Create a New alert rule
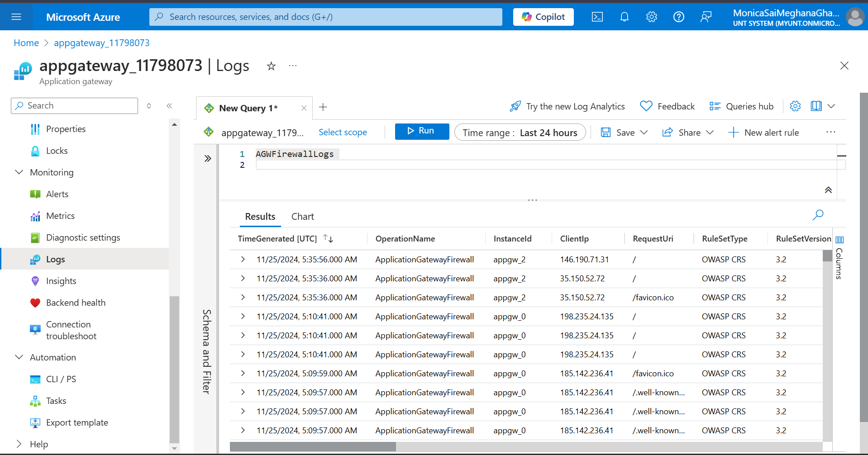 coord(763,133)
